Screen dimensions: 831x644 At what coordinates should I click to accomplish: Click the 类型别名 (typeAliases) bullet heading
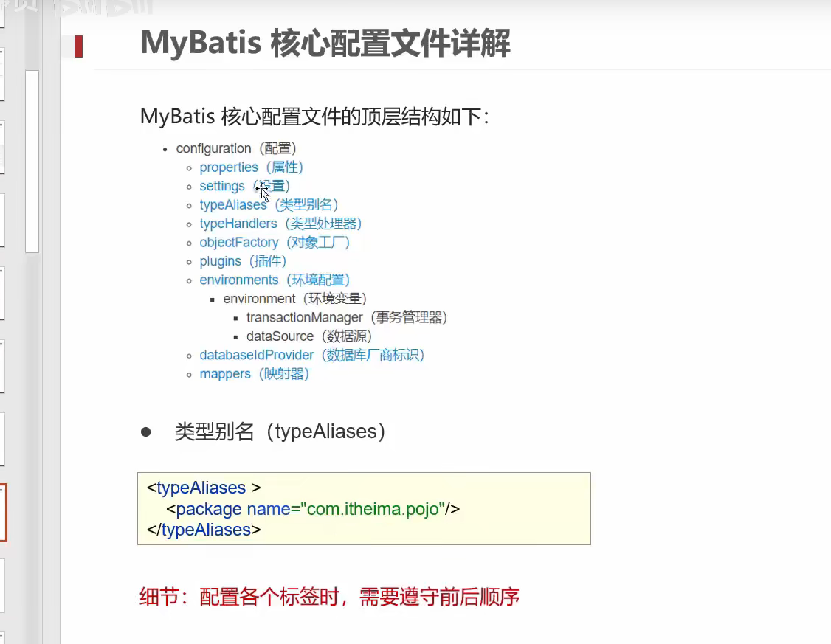[x=280, y=432]
